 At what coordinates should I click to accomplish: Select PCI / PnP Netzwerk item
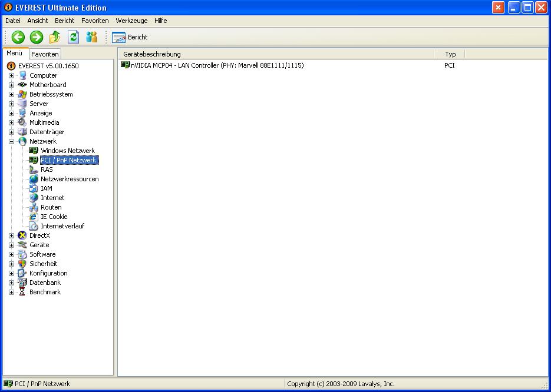click(69, 160)
